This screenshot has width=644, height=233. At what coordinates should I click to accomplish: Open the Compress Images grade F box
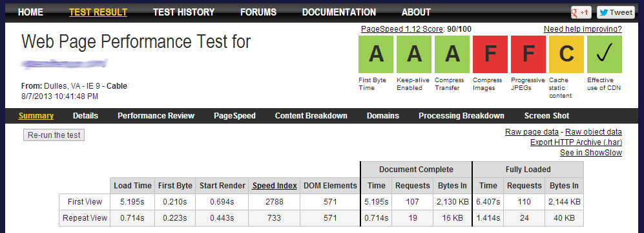[x=490, y=54]
